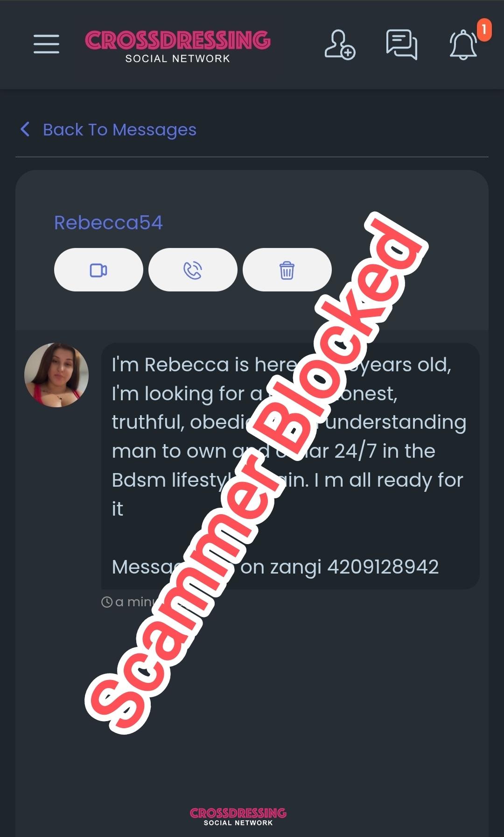504x837 pixels.
Task: Click the header Crossdressing Social Network logo
Action: (178, 46)
